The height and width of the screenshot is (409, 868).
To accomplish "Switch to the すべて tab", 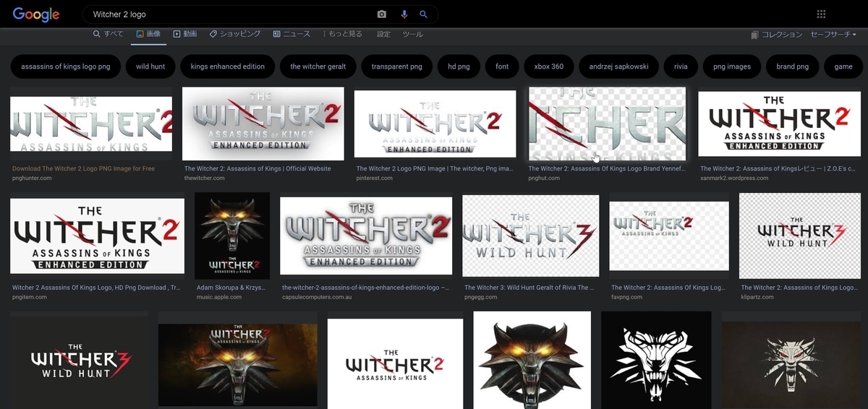I will [109, 34].
